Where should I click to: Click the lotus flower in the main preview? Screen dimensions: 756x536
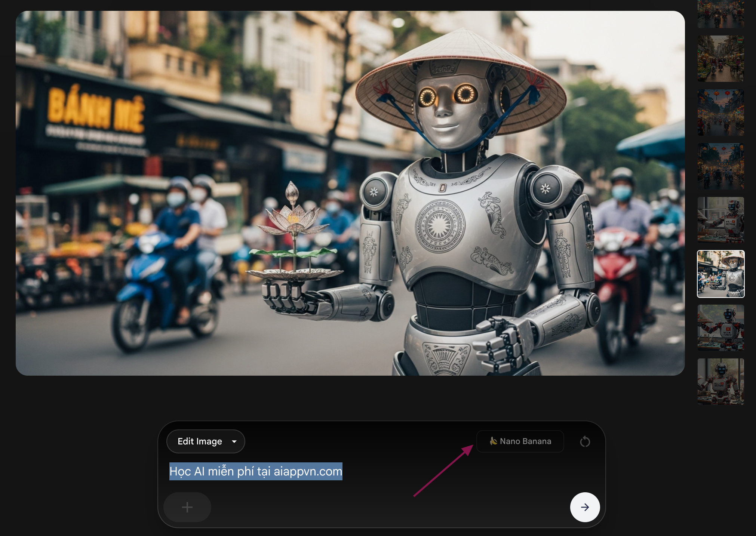[x=294, y=219]
